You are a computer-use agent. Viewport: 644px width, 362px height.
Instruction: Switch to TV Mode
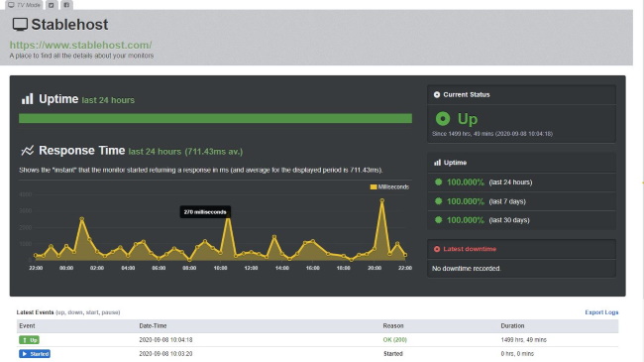click(24, 5)
